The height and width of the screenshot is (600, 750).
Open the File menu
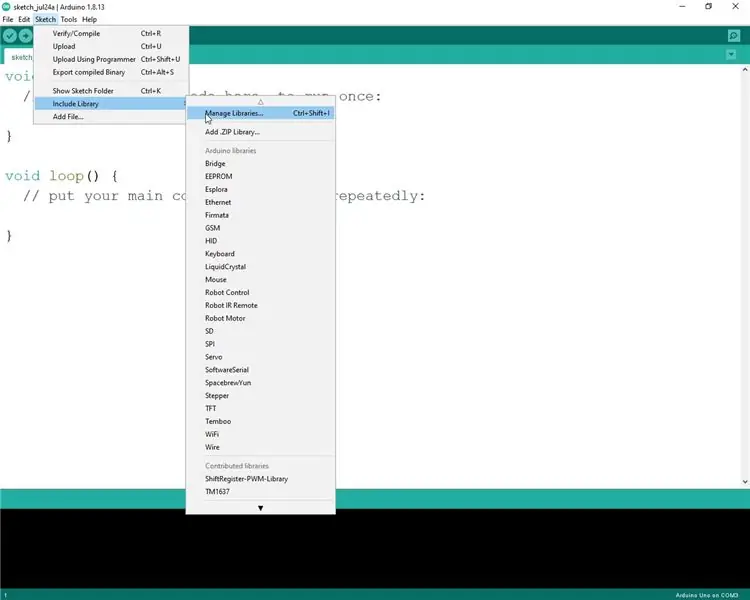click(x=8, y=19)
